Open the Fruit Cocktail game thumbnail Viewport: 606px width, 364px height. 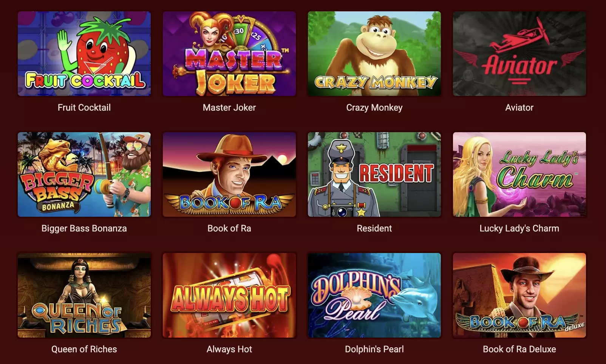[84, 54]
